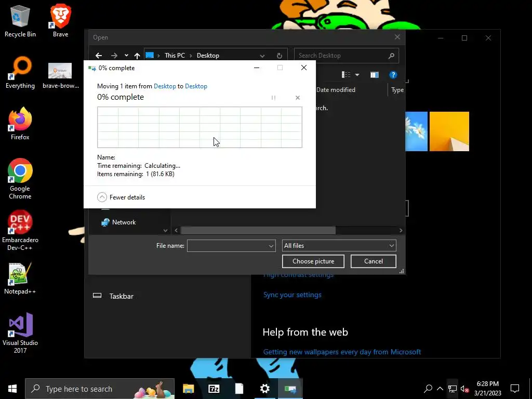
Task: Click the taskbar magnifier tray icon
Action: tap(428, 389)
